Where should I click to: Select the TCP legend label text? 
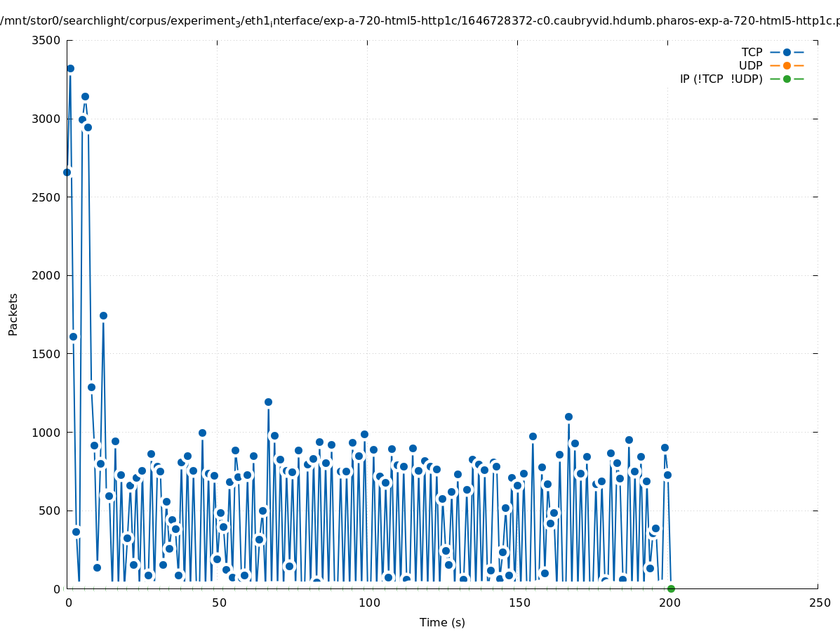coord(752,52)
